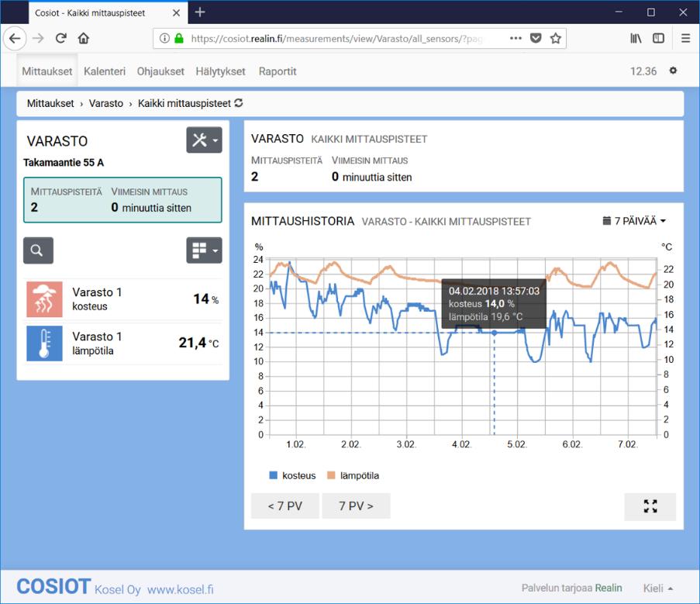The height and width of the screenshot is (604, 700).
Task: Show site information icon in address bar
Action: [164, 39]
